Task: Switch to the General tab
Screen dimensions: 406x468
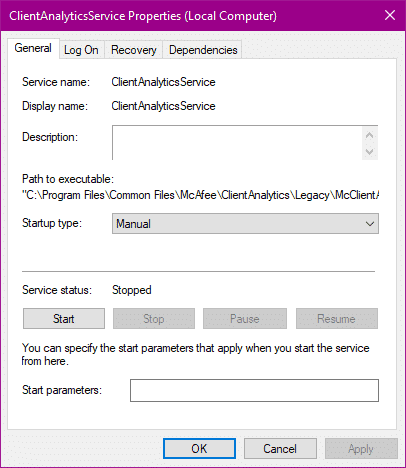Action: point(33,48)
